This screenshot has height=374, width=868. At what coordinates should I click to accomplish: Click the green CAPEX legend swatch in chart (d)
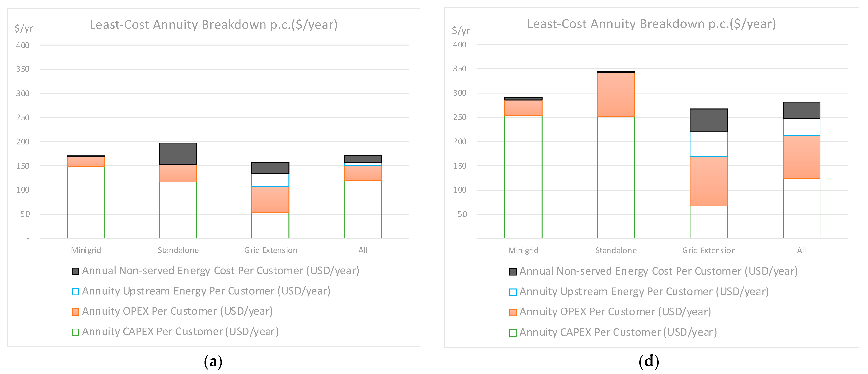coord(513,333)
